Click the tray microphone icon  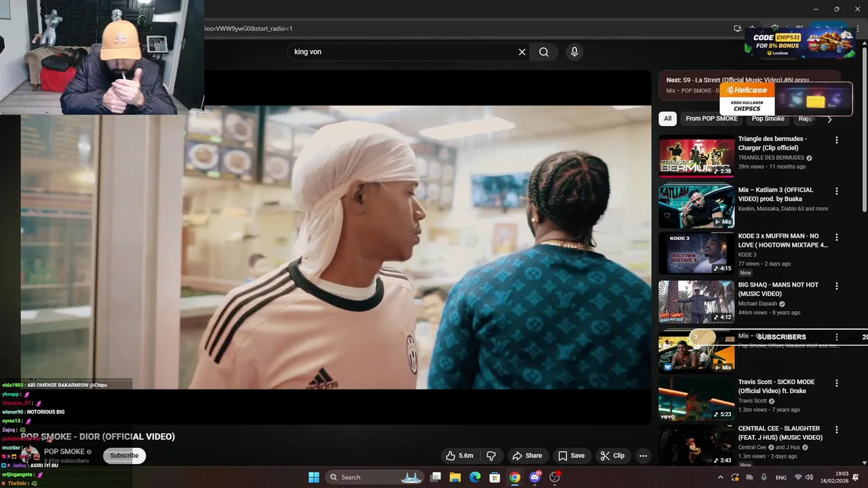coord(764,477)
